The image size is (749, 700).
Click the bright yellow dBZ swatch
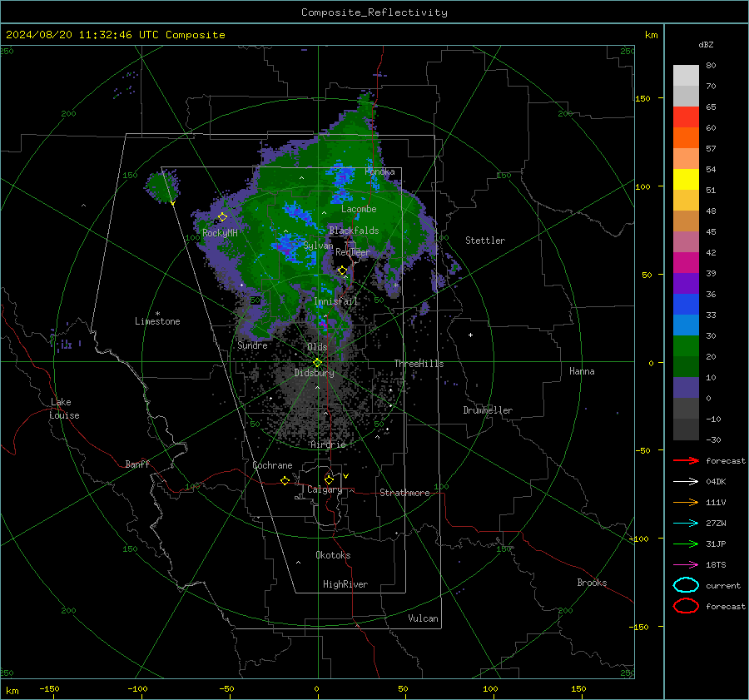tap(686, 179)
